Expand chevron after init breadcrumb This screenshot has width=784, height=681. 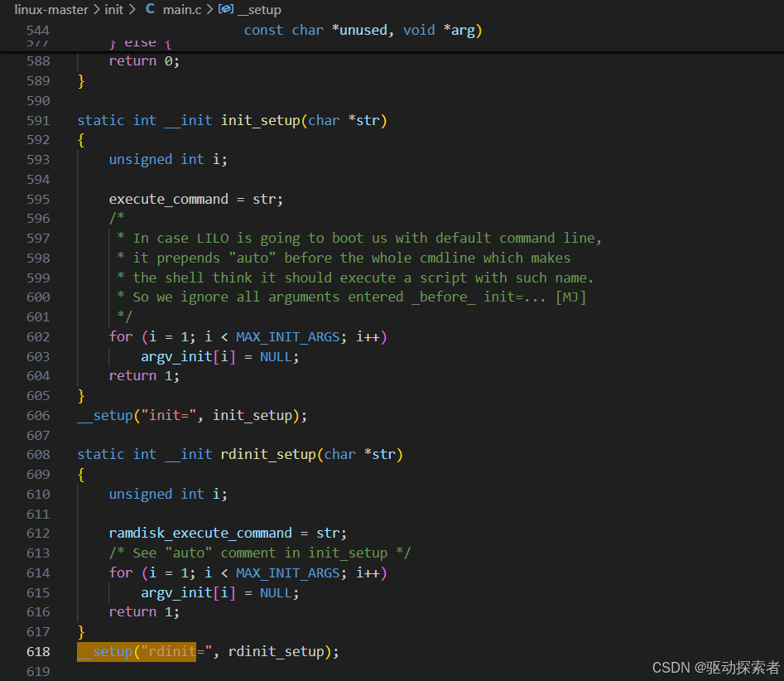point(132,9)
